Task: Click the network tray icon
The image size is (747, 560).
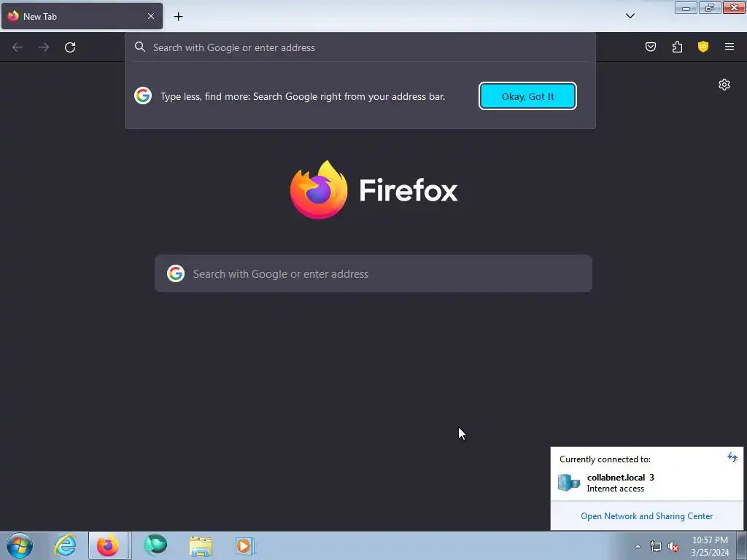Action: pyautogui.click(x=656, y=547)
